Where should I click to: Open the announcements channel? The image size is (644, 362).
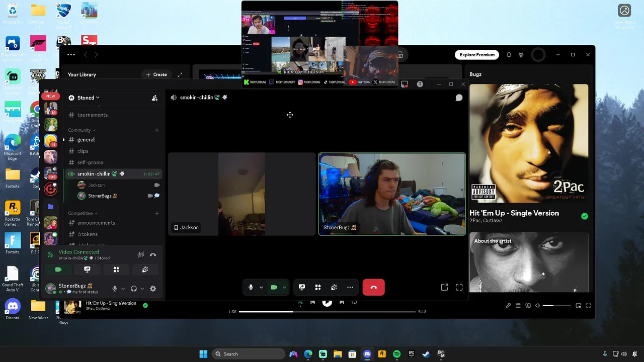point(113,223)
